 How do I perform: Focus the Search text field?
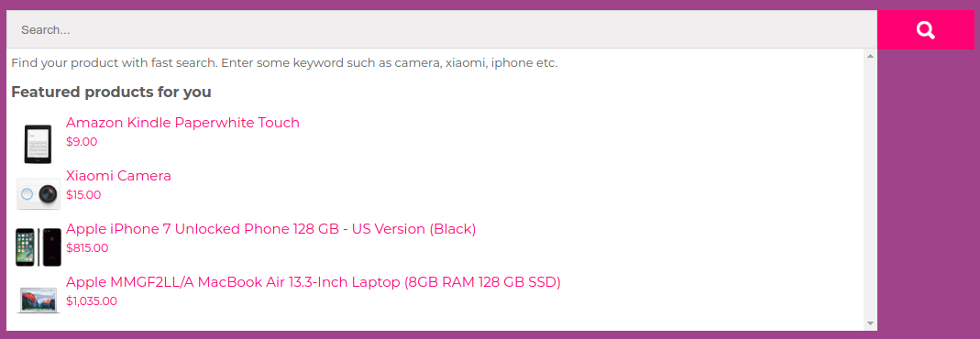[442, 29]
